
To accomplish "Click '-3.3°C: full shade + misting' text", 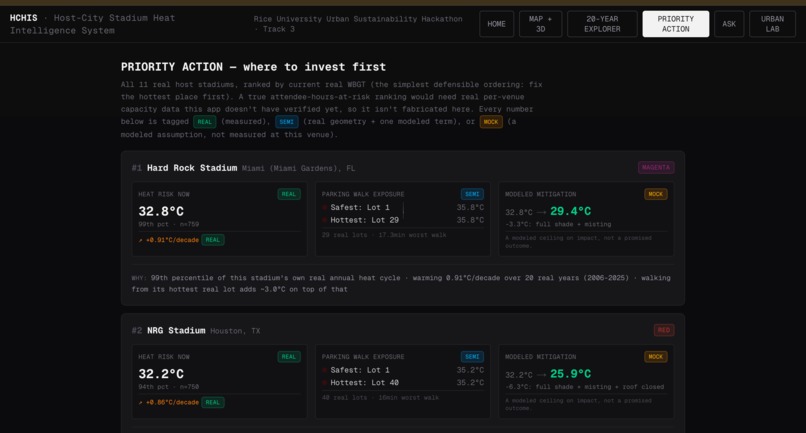I will coord(558,224).
